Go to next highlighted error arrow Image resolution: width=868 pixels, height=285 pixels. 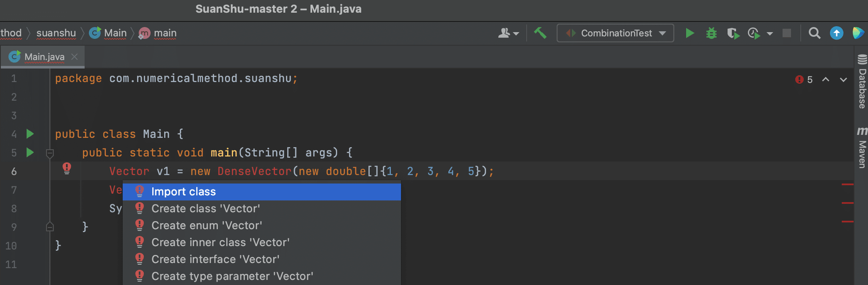[x=843, y=79]
